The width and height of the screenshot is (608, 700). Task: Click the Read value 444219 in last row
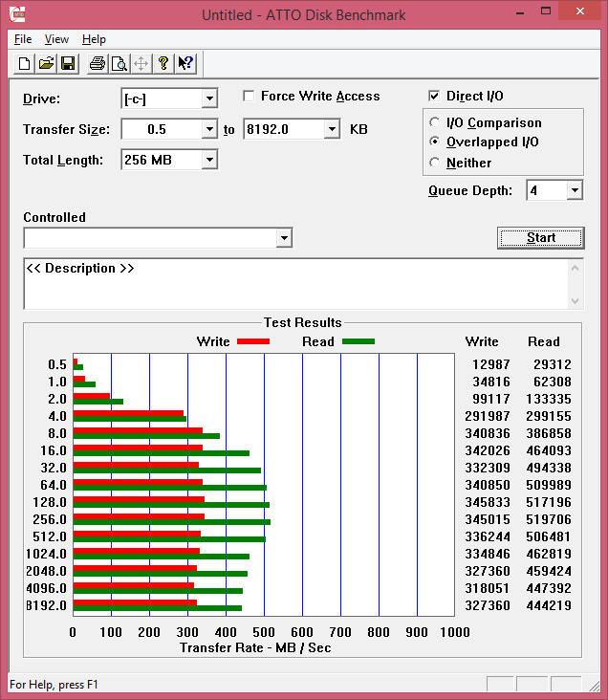click(x=548, y=605)
